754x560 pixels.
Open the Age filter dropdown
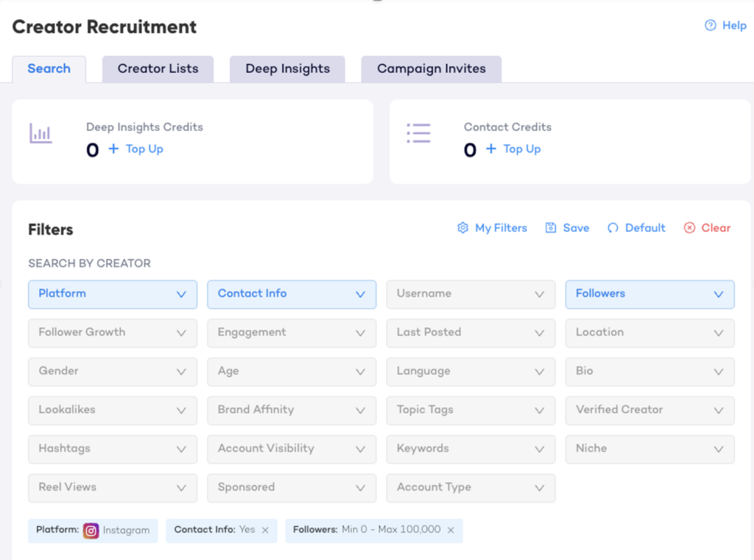(x=292, y=372)
